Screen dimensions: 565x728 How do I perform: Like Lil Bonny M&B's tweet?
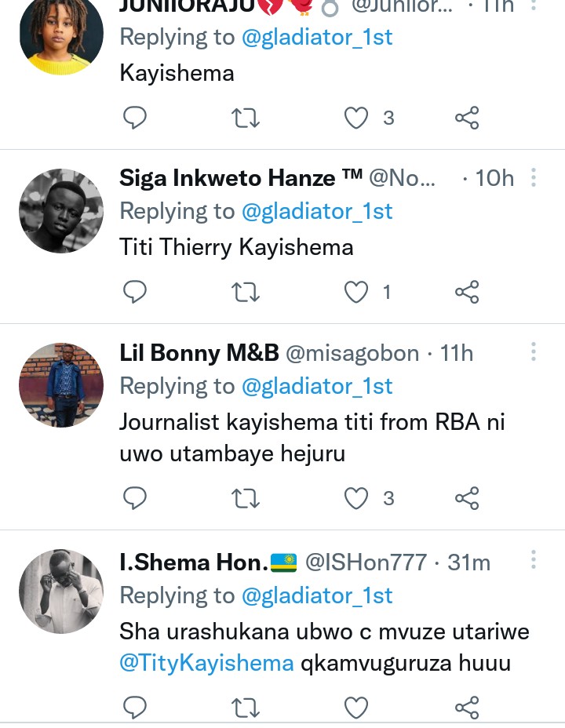(x=357, y=498)
